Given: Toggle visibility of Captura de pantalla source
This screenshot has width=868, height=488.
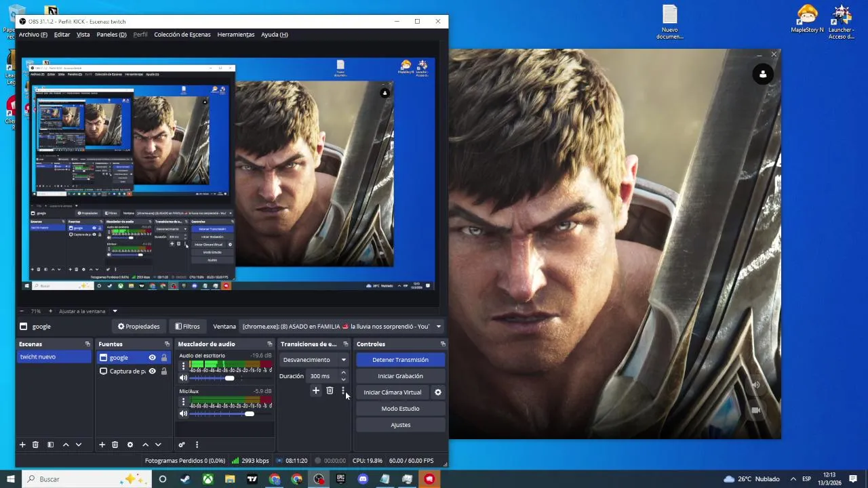Looking at the screenshot, I should pyautogui.click(x=152, y=371).
